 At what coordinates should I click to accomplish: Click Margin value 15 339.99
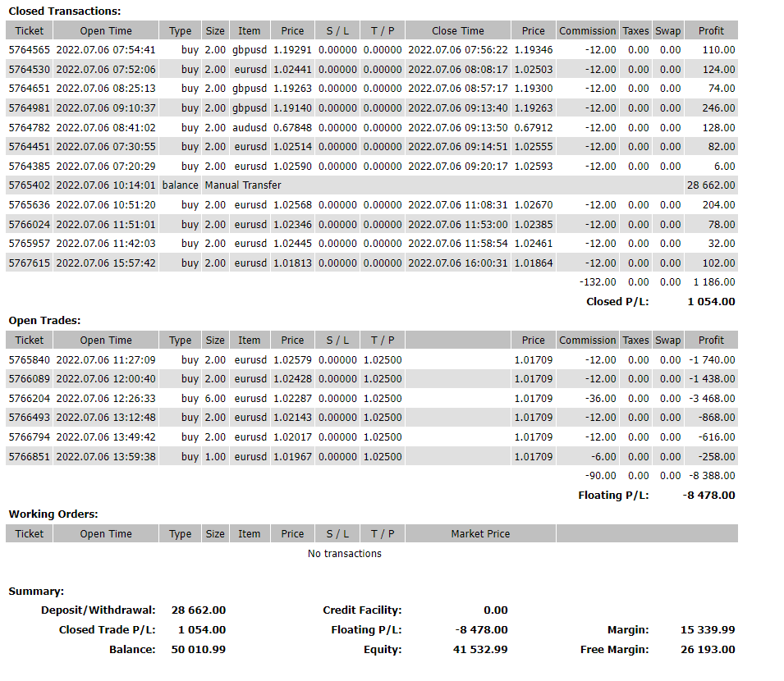click(708, 629)
